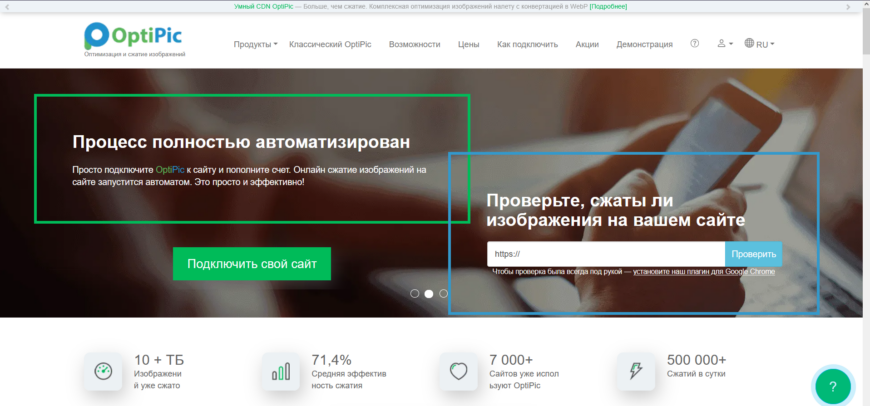Click the 7 000+ statistic value
Image resolution: width=870 pixels, height=406 pixels.
tap(511, 359)
